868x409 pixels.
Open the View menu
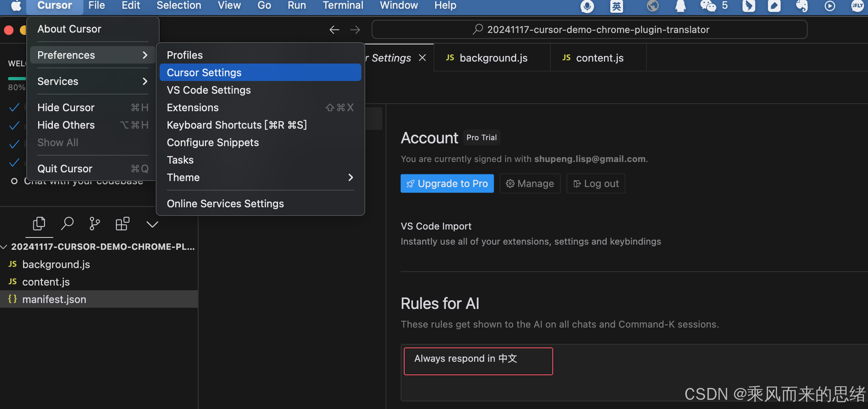(229, 6)
